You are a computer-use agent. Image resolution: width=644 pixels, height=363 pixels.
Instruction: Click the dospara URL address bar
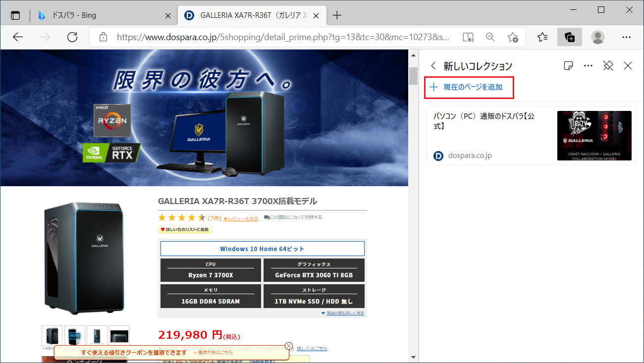point(282,37)
